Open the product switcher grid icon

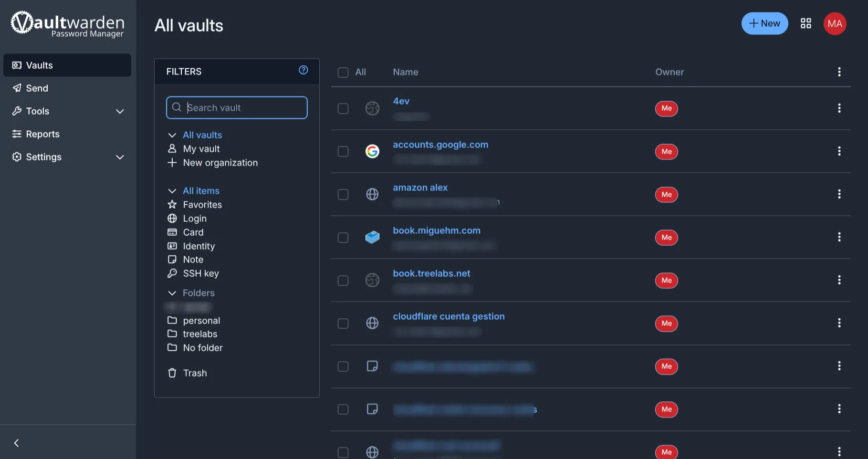(805, 23)
